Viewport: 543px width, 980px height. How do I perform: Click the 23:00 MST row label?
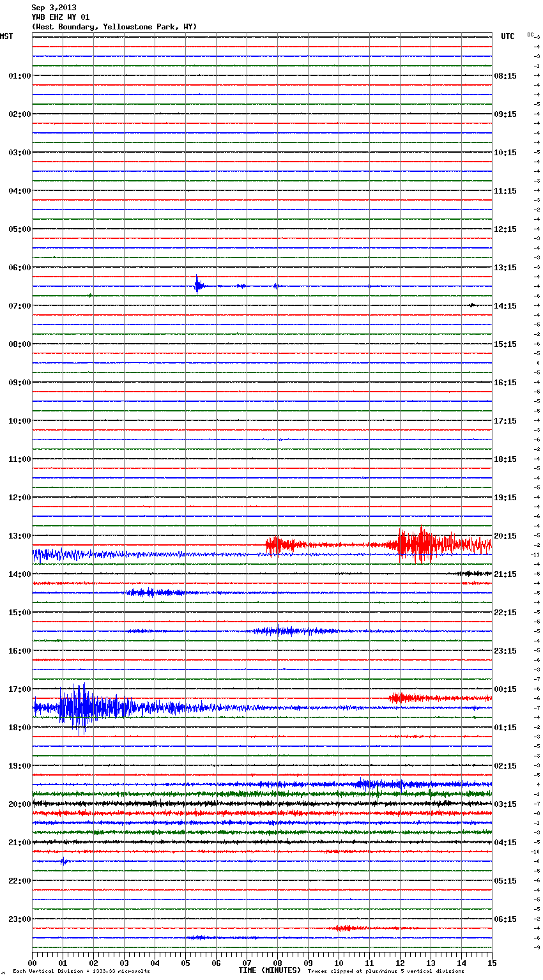[20, 919]
